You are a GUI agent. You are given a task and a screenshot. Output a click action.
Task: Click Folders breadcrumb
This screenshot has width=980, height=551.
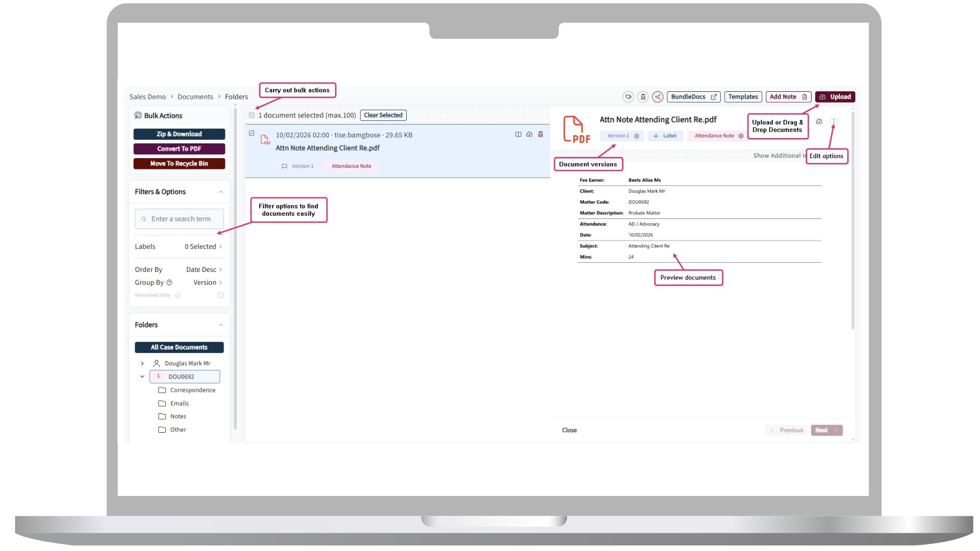[x=236, y=97]
